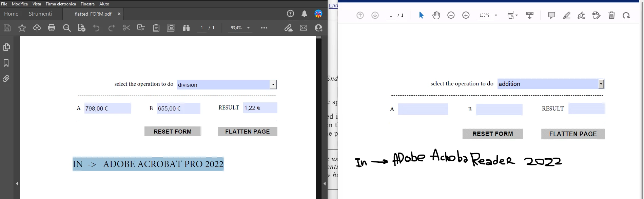Expand the addition operation combo box
The image size is (644, 199).
[x=601, y=84]
